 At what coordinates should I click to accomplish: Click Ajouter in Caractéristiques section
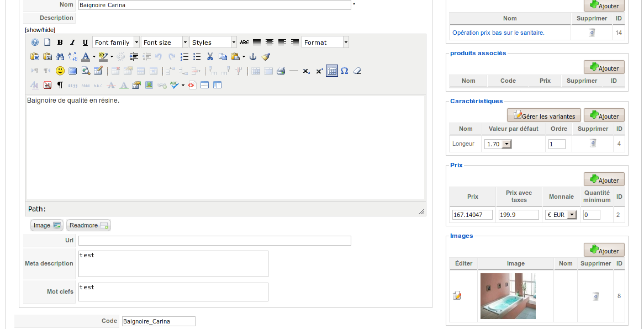pos(604,115)
